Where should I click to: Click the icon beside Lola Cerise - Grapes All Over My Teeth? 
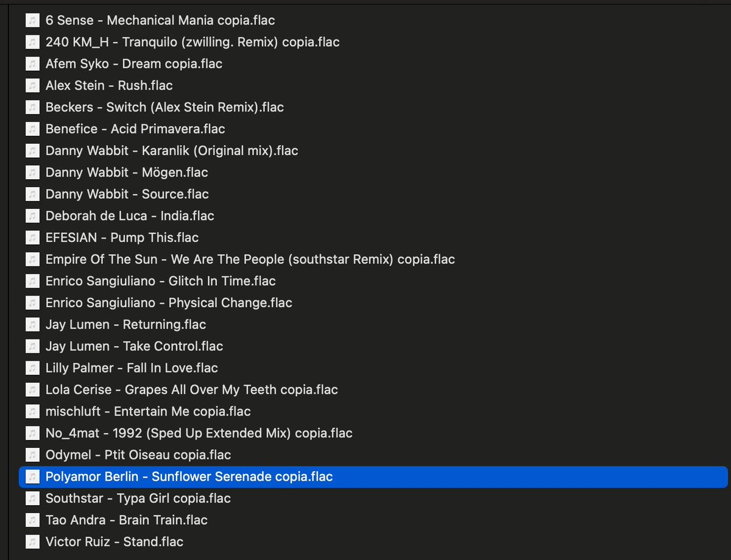32,389
